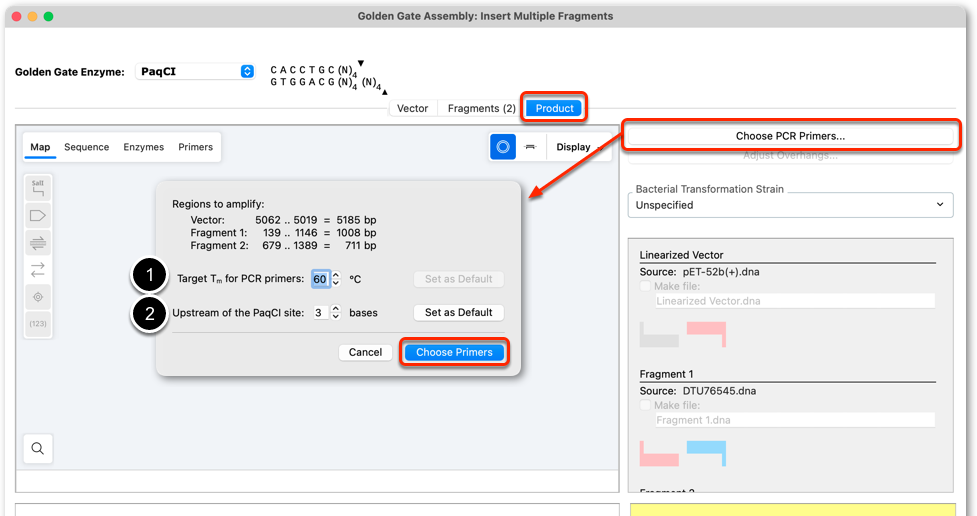The height and width of the screenshot is (516, 977).
Task: Click the Fragment 1 1008 bp region row
Action: [x=283, y=232]
